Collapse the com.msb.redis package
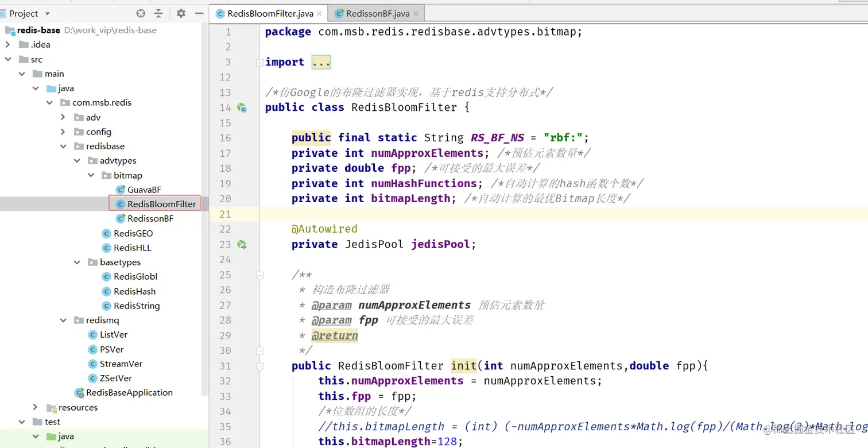 click(49, 103)
